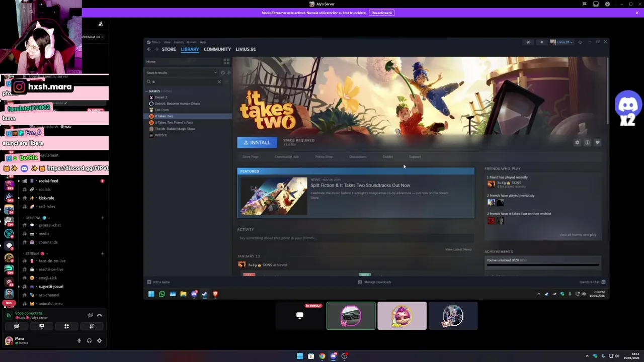
Task: Clear the library search field
Action: [219, 81]
